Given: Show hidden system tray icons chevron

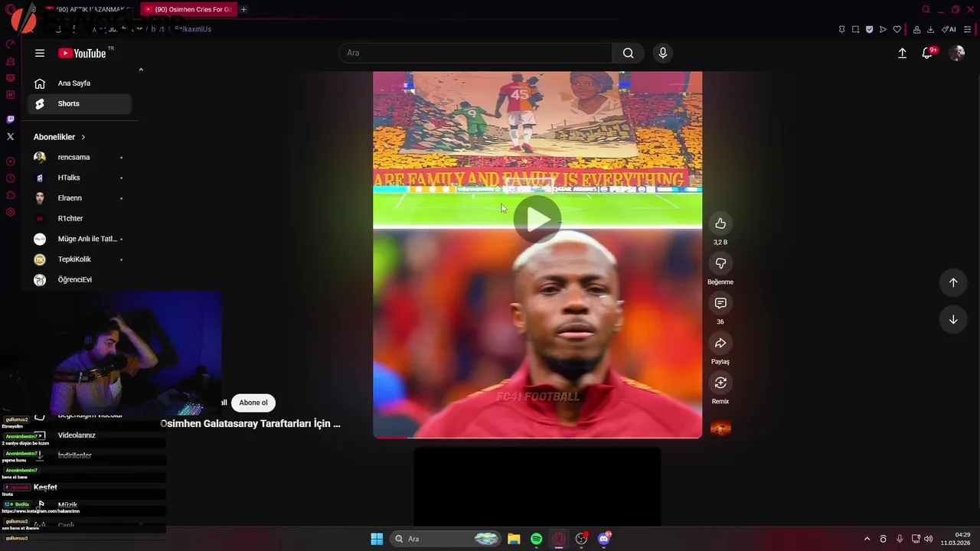Looking at the screenshot, I should click(x=867, y=539).
